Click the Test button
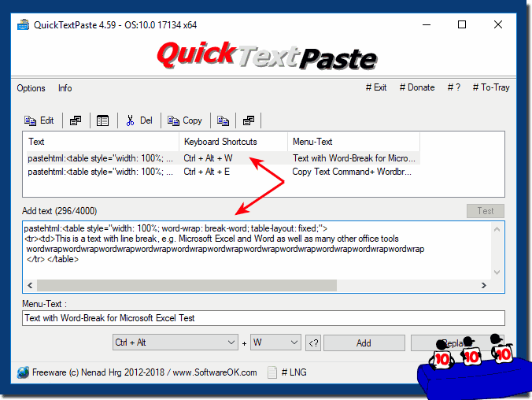This screenshot has width=532, height=400. pyautogui.click(x=486, y=211)
